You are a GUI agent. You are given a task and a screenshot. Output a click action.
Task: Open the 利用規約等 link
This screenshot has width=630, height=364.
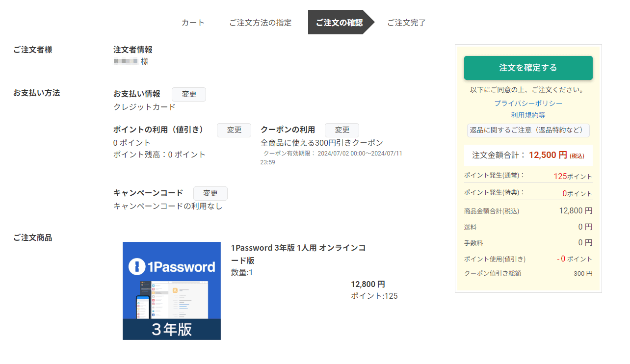528,115
